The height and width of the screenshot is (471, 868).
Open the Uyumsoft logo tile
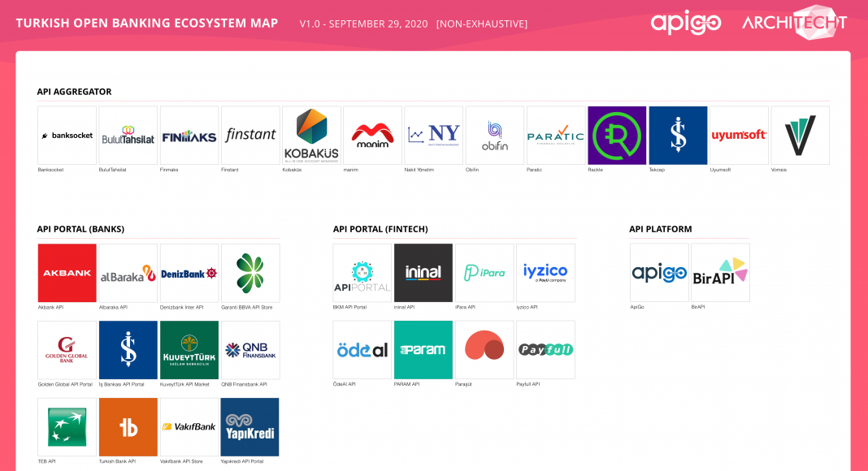pos(739,136)
